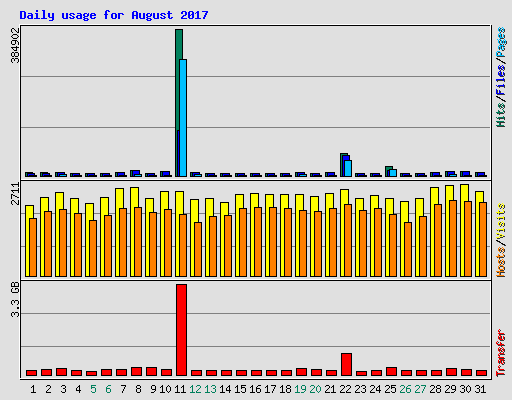
Task: Select the cyan pages bar for day 22
Action: pos(348,168)
